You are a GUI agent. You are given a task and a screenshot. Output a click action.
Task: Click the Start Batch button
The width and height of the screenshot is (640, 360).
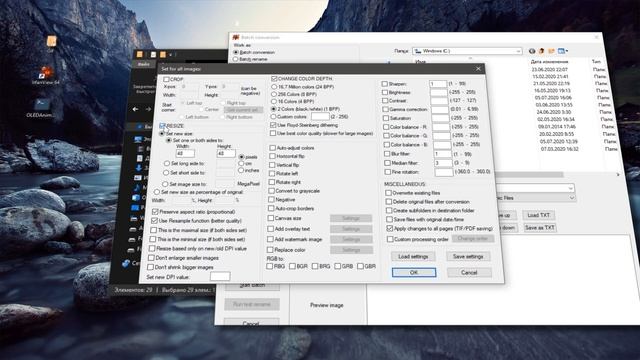pyautogui.click(x=252, y=287)
